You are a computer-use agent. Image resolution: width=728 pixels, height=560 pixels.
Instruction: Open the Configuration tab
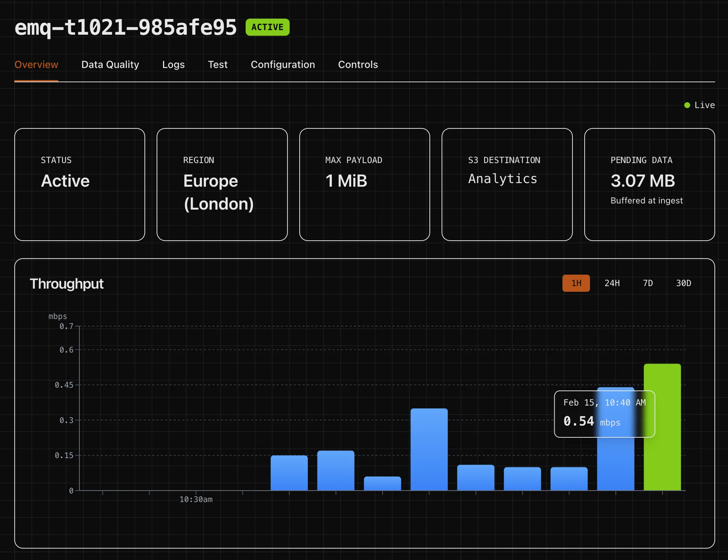(283, 64)
